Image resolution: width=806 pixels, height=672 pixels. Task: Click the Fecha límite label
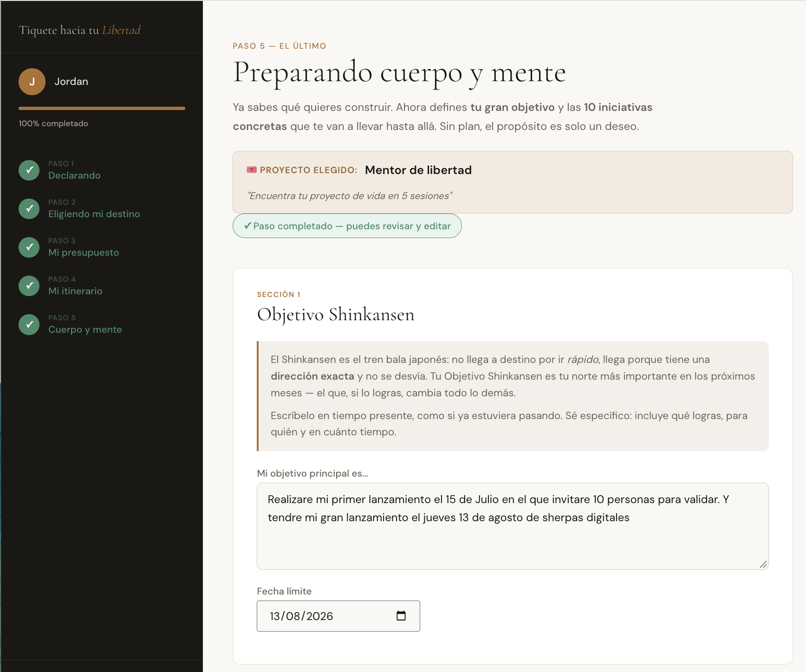click(284, 591)
